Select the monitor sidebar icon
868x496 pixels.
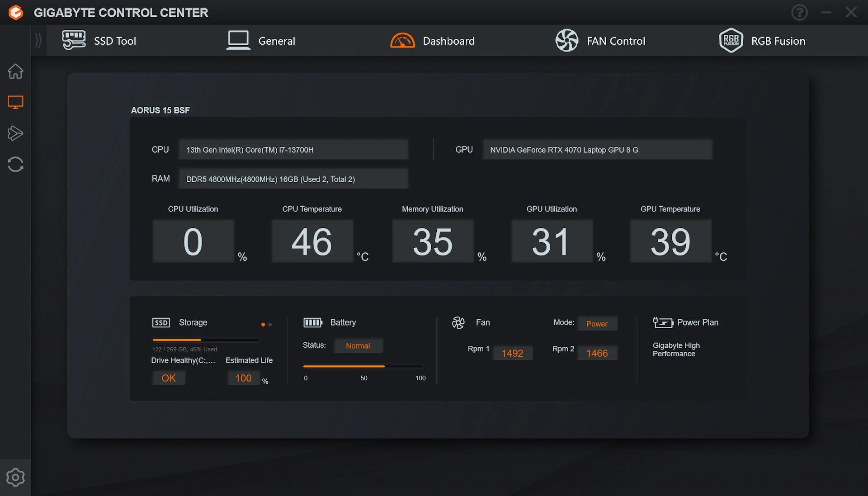[15, 102]
